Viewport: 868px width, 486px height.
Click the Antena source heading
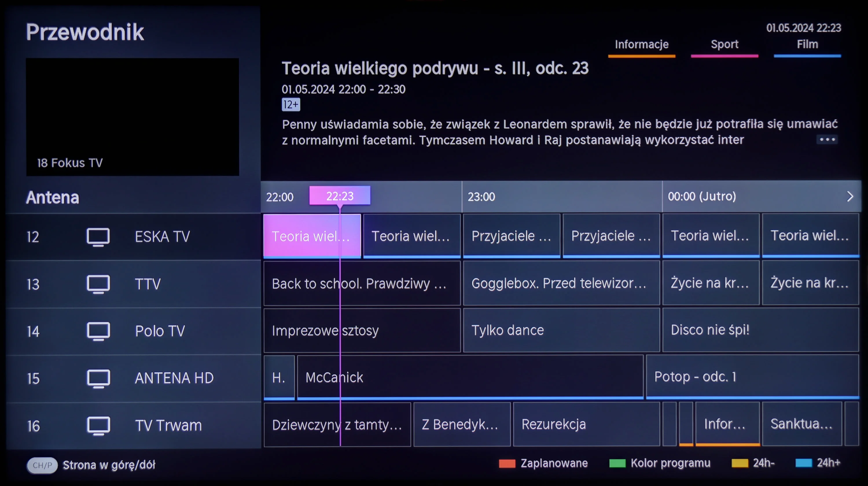coord(53,197)
